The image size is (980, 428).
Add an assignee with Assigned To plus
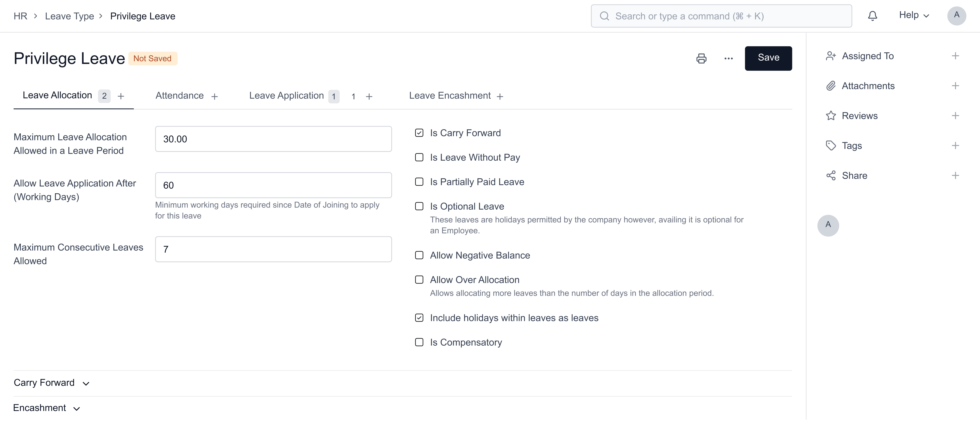pos(955,56)
